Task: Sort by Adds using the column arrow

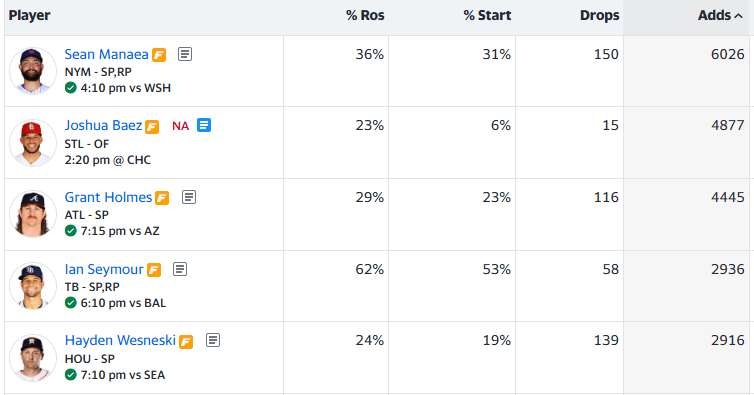Action: [739, 16]
